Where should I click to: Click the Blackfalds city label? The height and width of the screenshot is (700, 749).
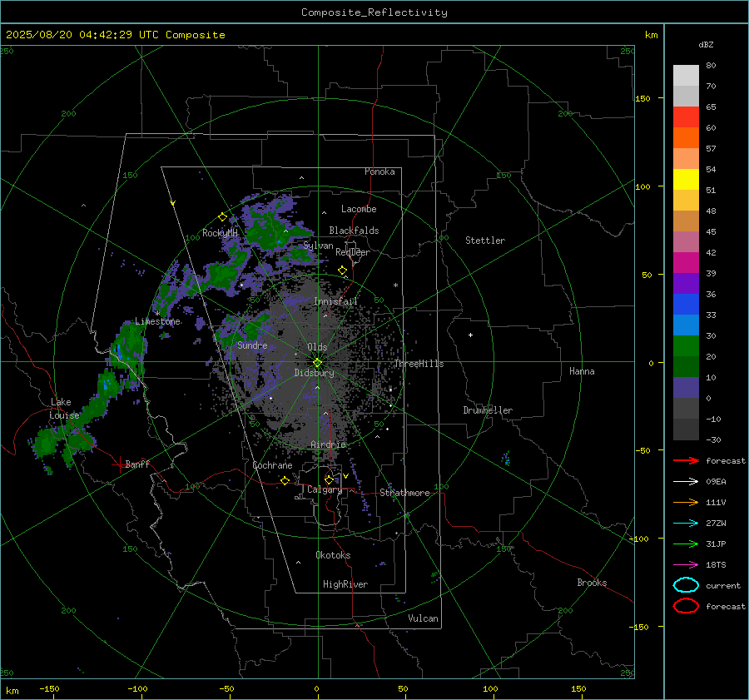tap(354, 231)
